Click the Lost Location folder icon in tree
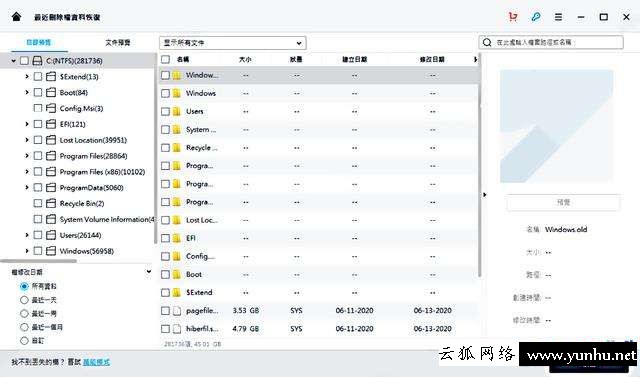The width and height of the screenshot is (640, 377). [x=51, y=140]
